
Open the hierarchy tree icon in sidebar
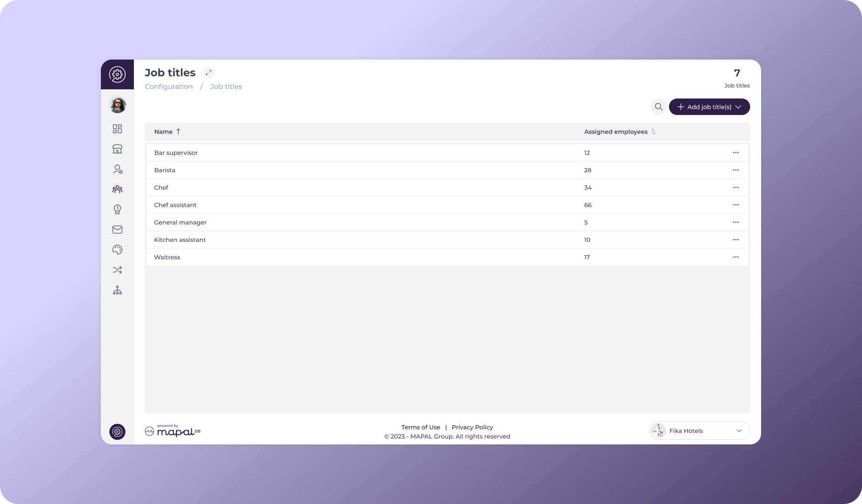pyautogui.click(x=117, y=290)
